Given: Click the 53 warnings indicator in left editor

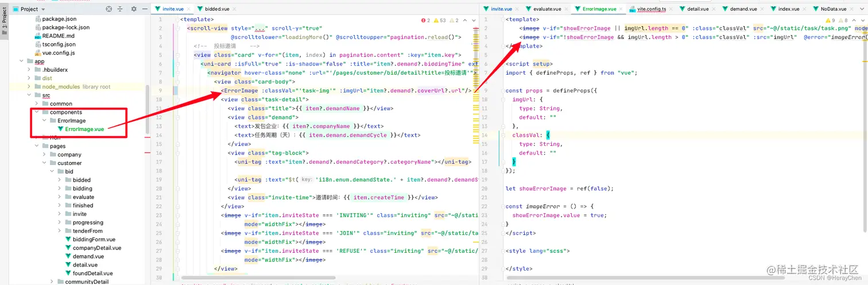Looking at the screenshot, I should [440, 20].
